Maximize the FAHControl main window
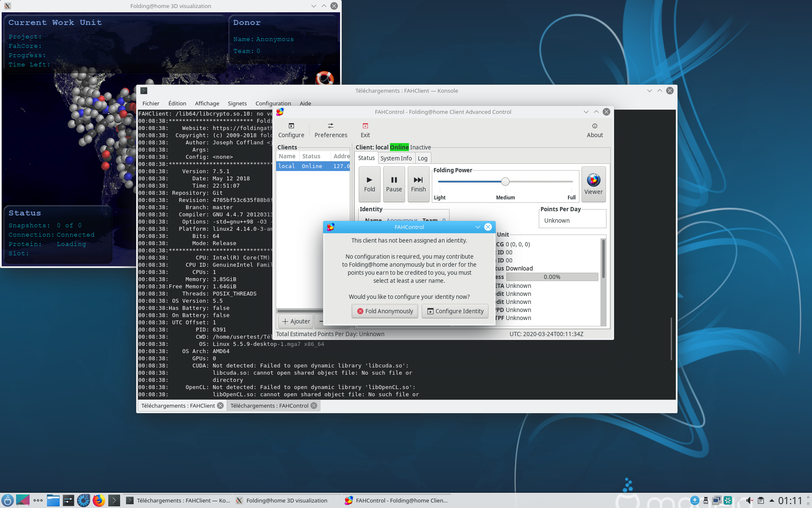Screen dimensions: 812x508 click(x=596, y=112)
